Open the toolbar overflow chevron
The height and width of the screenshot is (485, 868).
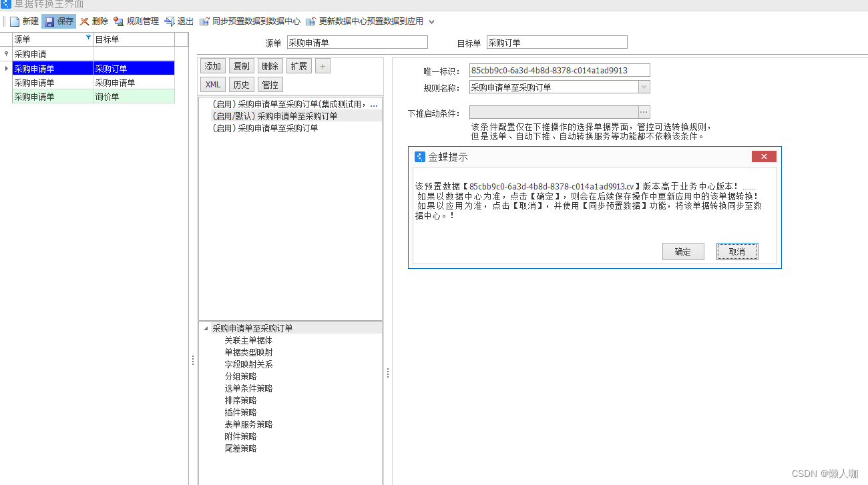coord(431,21)
